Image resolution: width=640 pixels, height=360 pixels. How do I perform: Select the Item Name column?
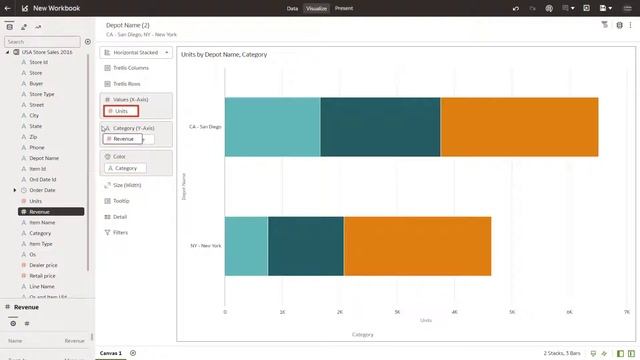coord(42,222)
